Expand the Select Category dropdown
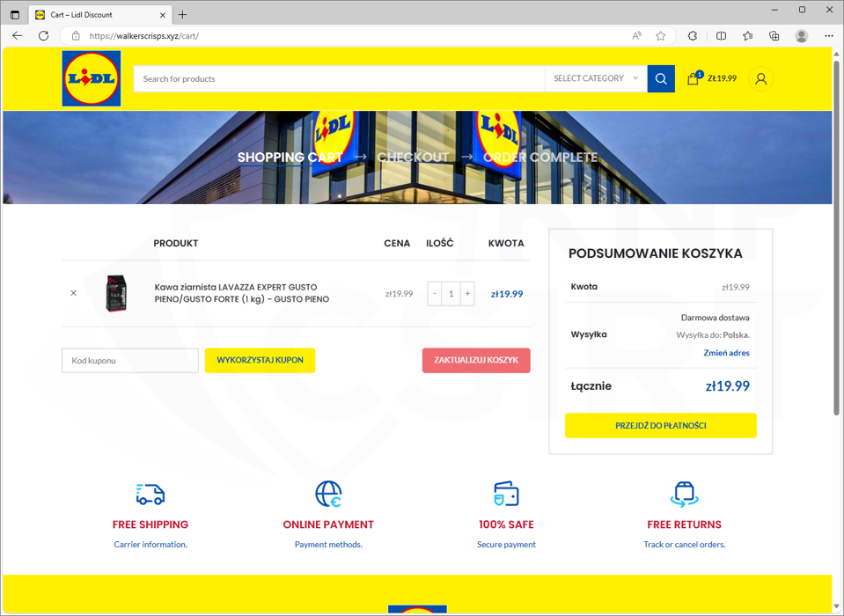 pyautogui.click(x=596, y=79)
